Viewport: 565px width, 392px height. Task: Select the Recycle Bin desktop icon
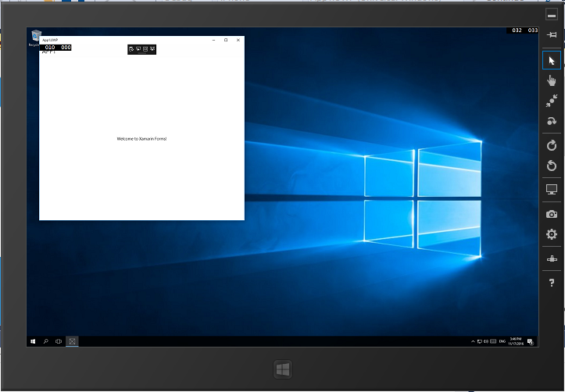tap(36, 38)
